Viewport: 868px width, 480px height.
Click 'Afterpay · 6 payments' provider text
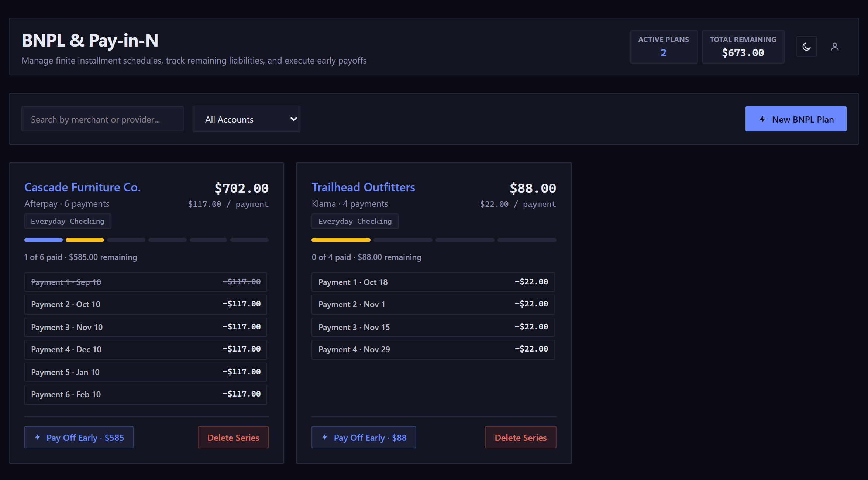(x=67, y=204)
